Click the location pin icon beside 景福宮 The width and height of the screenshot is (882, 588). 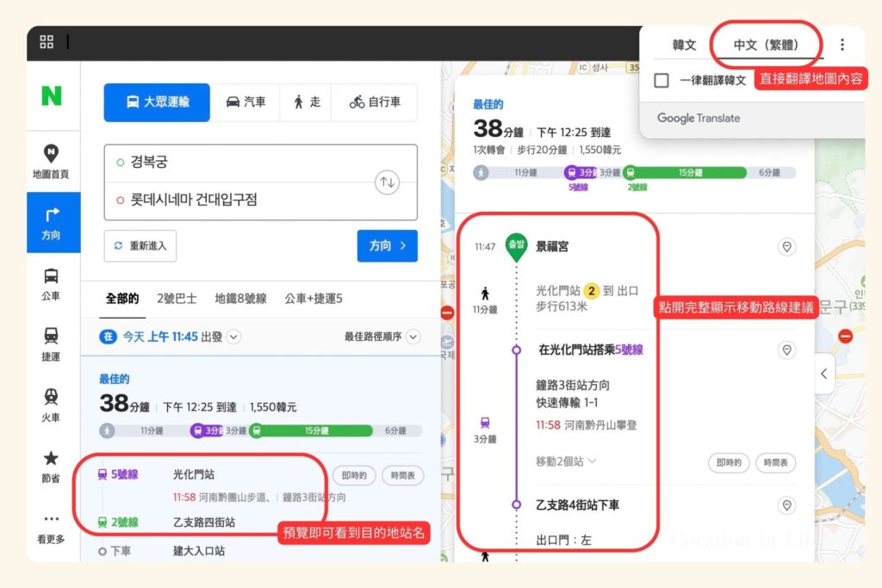pos(786,247)
